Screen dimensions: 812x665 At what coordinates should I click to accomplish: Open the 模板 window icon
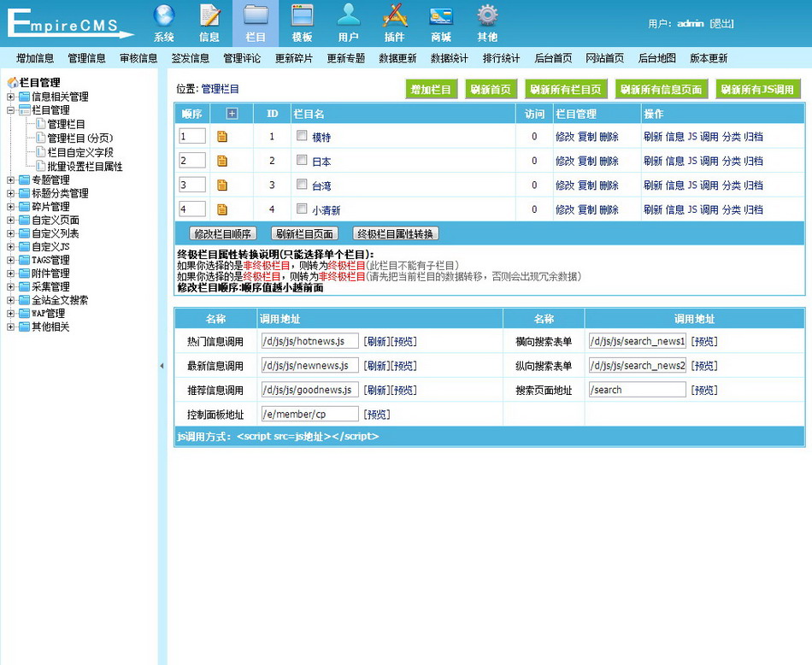(x=302, y=15)
